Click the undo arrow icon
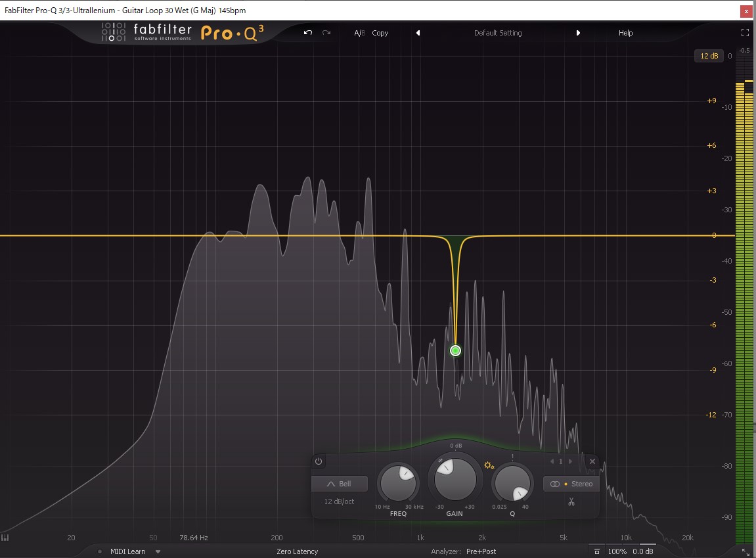 pyautogui.click(x=308, y=33)
